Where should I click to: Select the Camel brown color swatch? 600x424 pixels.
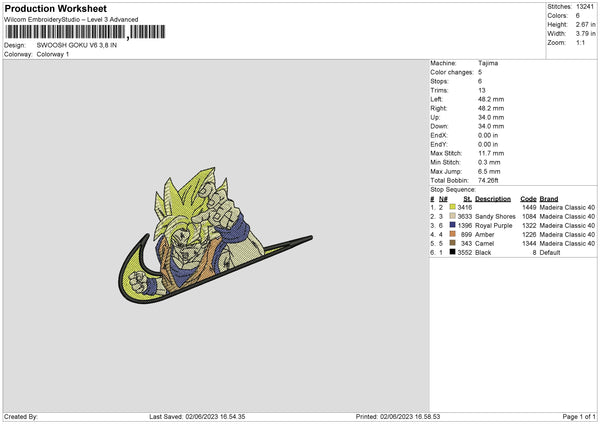click(453, 243)
